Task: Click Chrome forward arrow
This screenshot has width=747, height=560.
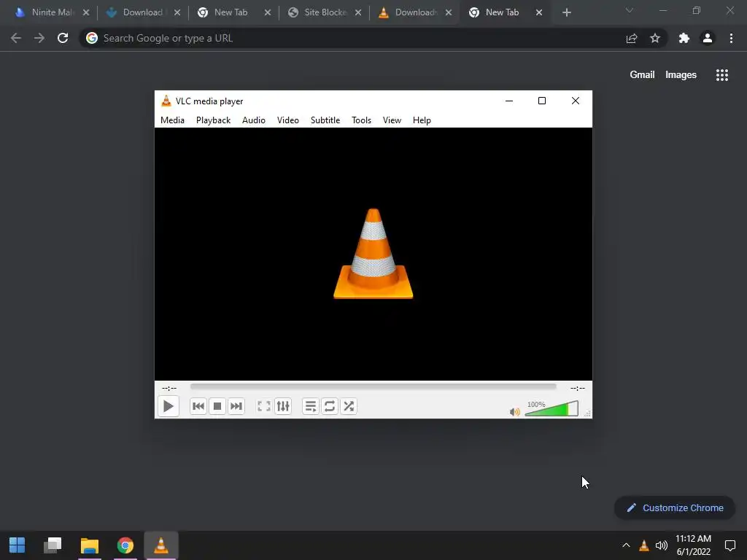Action: (39, 38)
